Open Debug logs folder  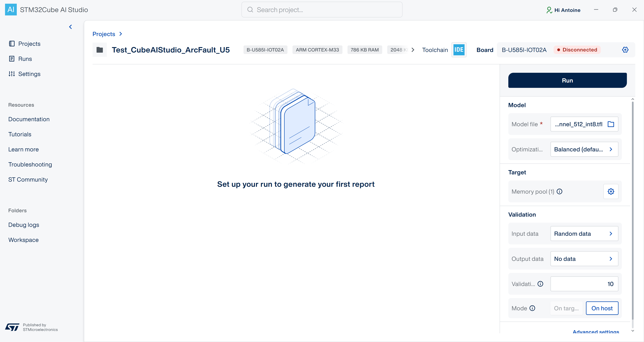24,225
